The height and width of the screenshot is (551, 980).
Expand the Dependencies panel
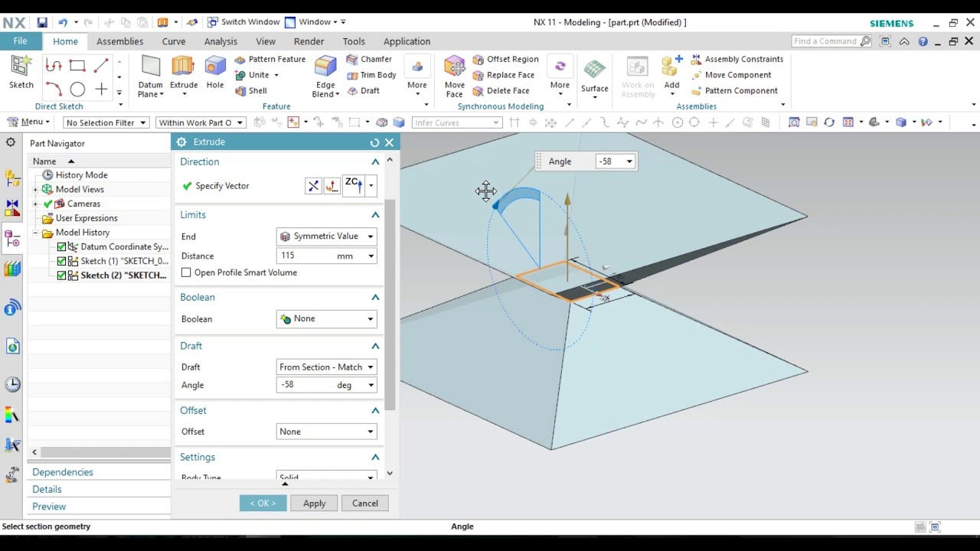[x=63, y=472]
